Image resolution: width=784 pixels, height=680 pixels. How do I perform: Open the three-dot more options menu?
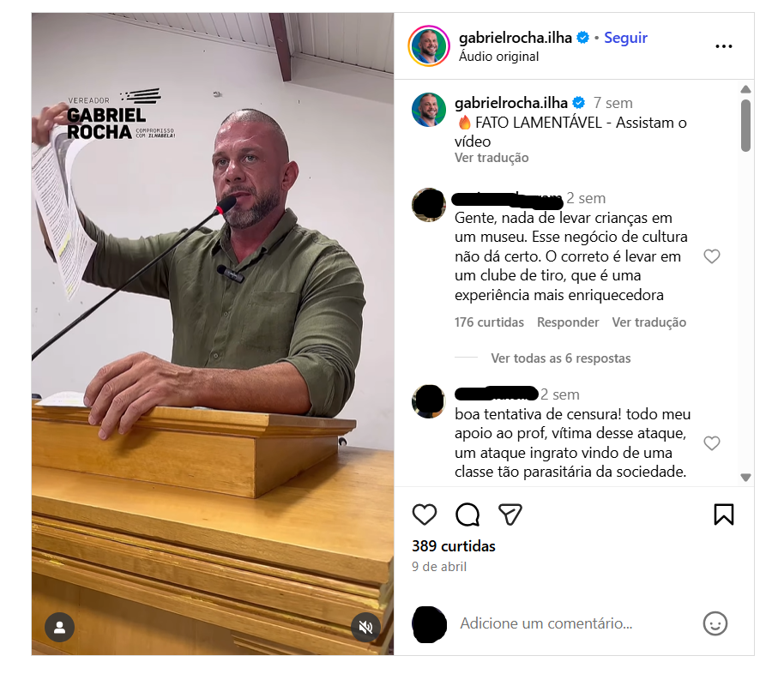coord(723,46)
